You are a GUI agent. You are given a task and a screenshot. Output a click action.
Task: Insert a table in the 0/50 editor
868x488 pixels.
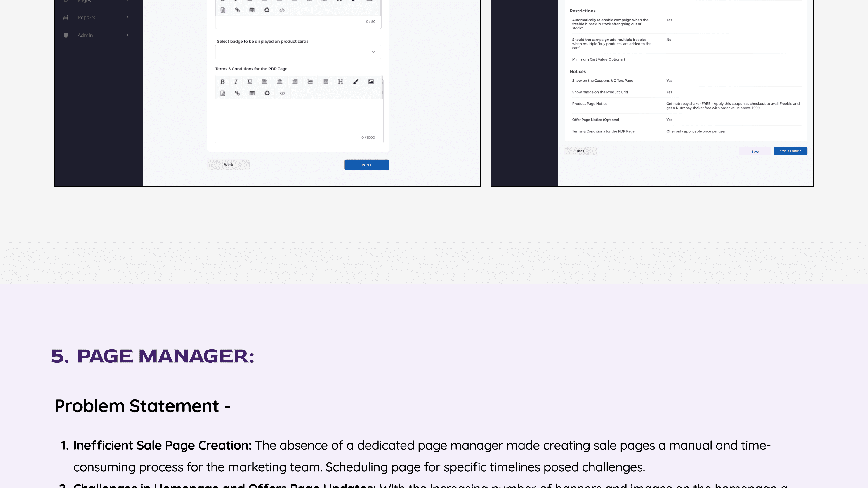coord(252,10)
